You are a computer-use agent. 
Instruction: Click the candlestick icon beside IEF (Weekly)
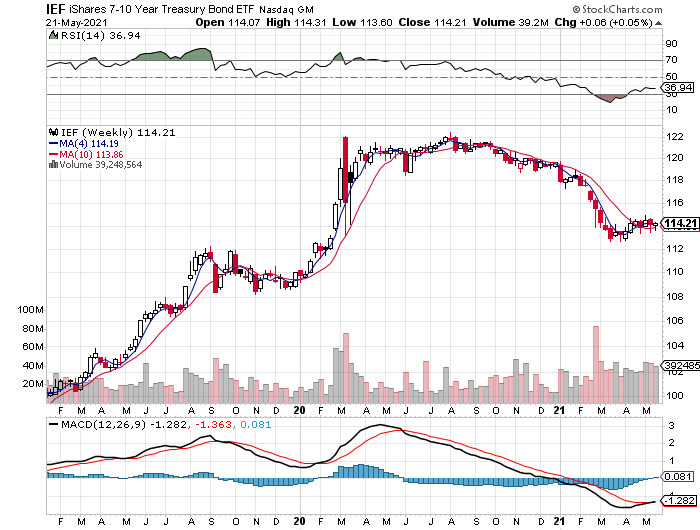point(54,132)
